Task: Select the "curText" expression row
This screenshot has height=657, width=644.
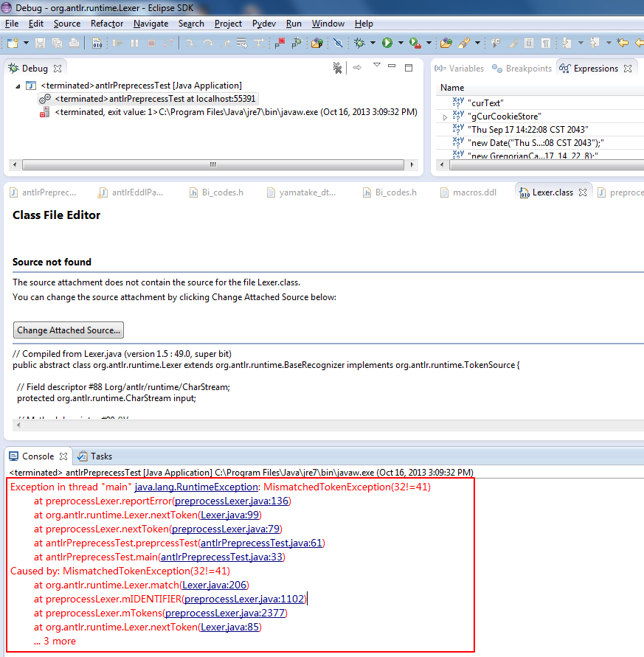Action: [540, 103]
